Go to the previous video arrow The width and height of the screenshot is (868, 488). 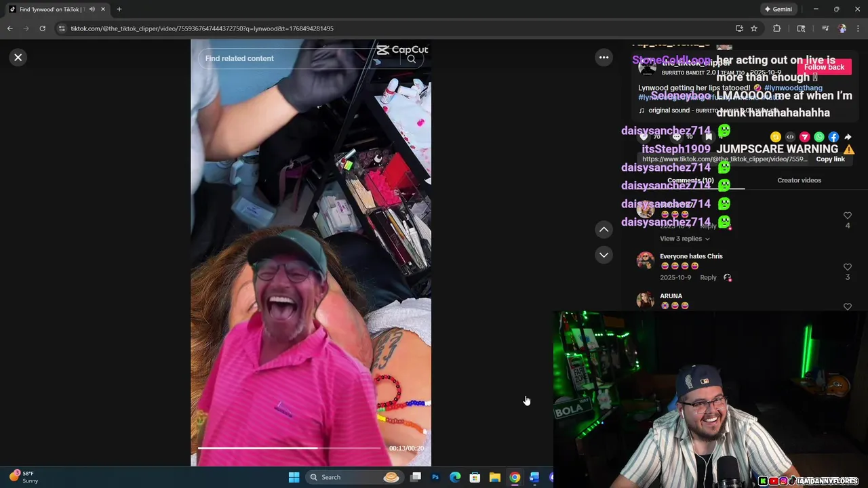[x=604, y=230]
